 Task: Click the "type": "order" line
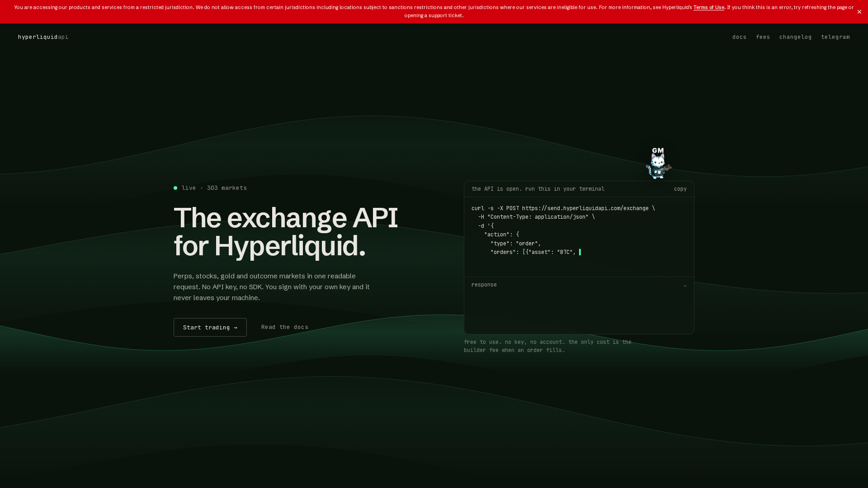point(515,244)
